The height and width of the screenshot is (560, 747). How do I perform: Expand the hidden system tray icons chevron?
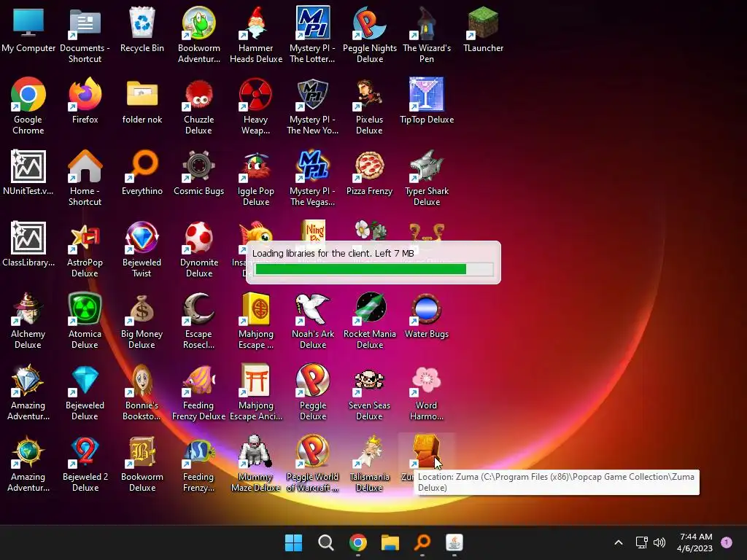[619, 542]
